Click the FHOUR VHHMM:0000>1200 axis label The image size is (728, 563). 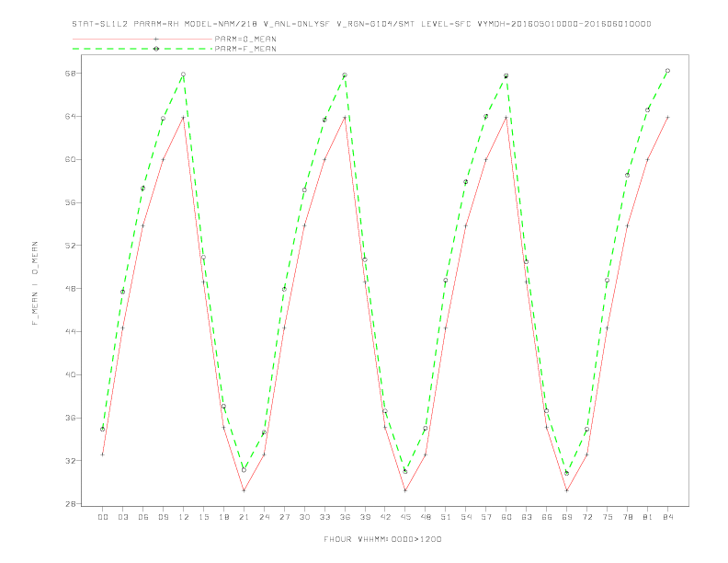point(382,539)
